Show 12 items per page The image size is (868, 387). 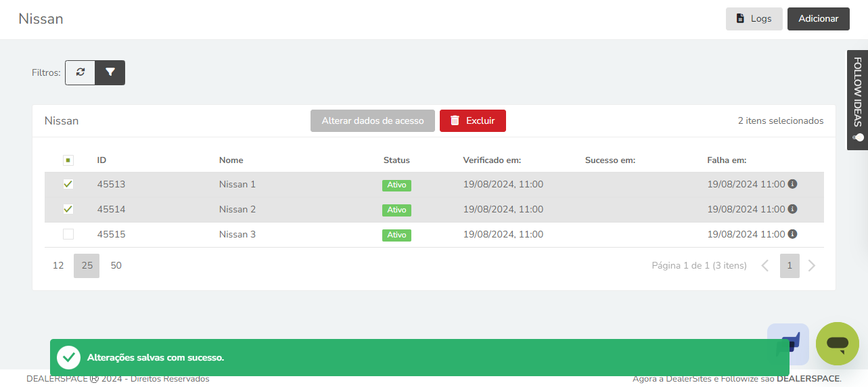58,266
